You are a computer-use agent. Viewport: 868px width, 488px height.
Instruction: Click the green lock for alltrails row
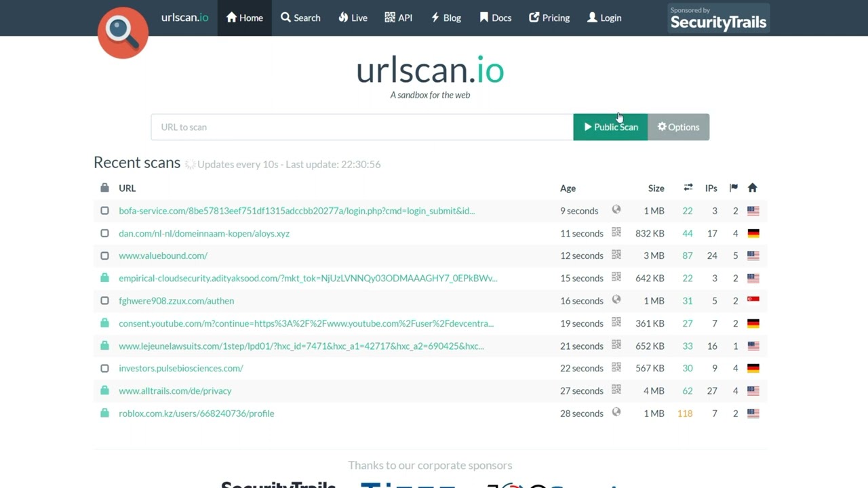(x=104, y=390)
